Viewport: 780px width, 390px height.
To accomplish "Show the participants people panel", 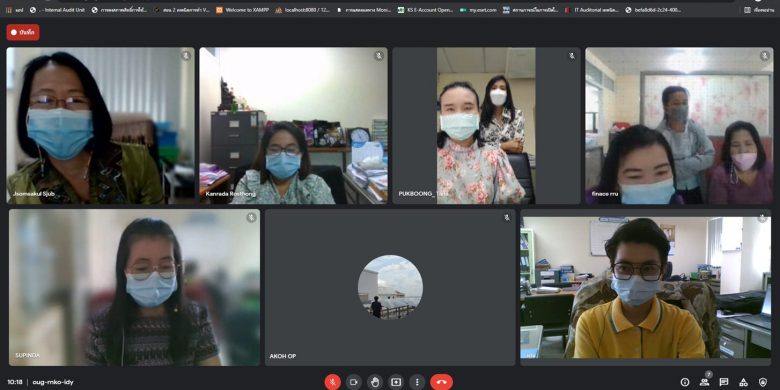I will point(704,382).
